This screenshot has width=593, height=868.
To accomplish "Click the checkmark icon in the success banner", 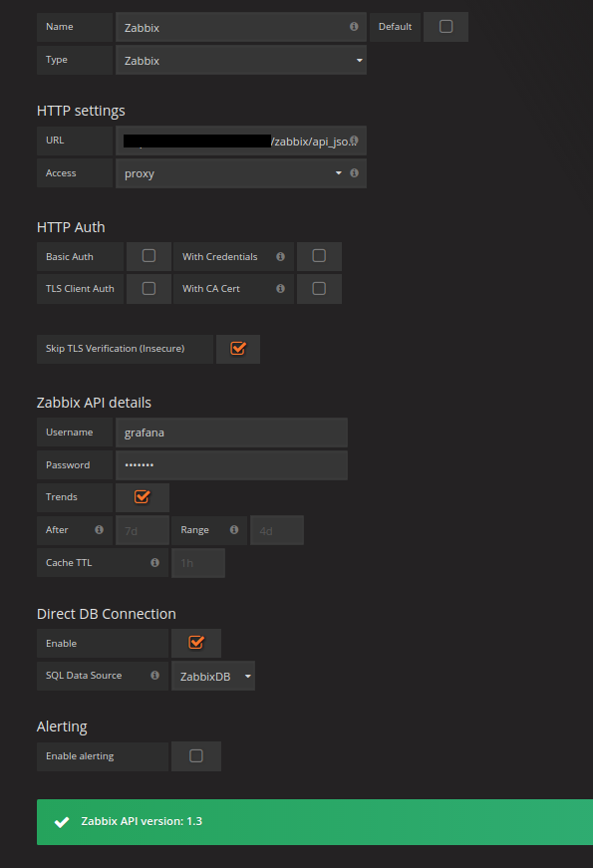I will [62, 821].
